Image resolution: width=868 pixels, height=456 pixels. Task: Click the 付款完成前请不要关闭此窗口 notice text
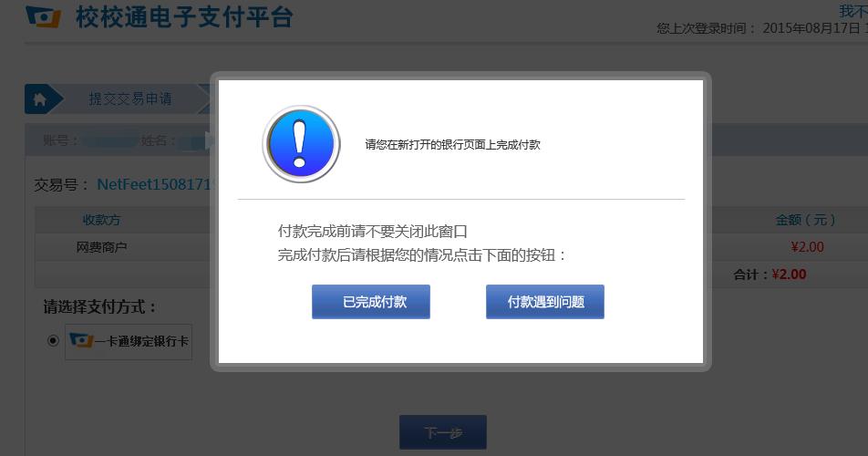pyautogui.click(x=373, y=231)
